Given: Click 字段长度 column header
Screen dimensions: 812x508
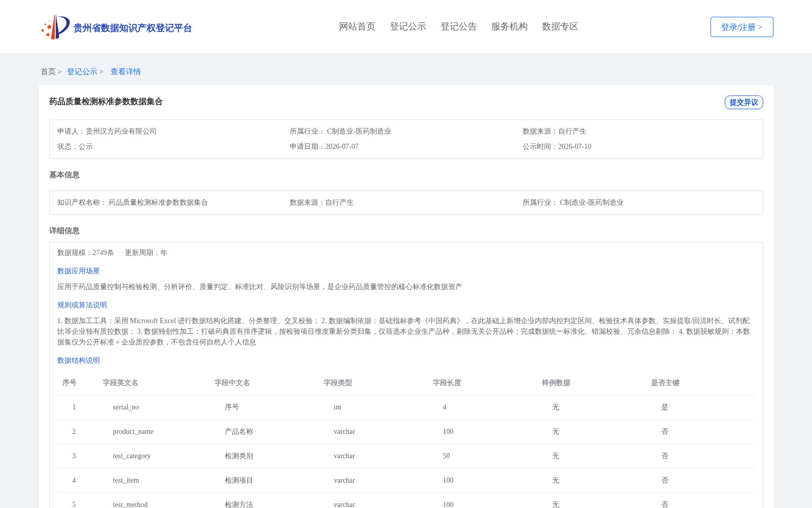Looking at the screenshot, I should pyautogui.click(x=447, y=383).
